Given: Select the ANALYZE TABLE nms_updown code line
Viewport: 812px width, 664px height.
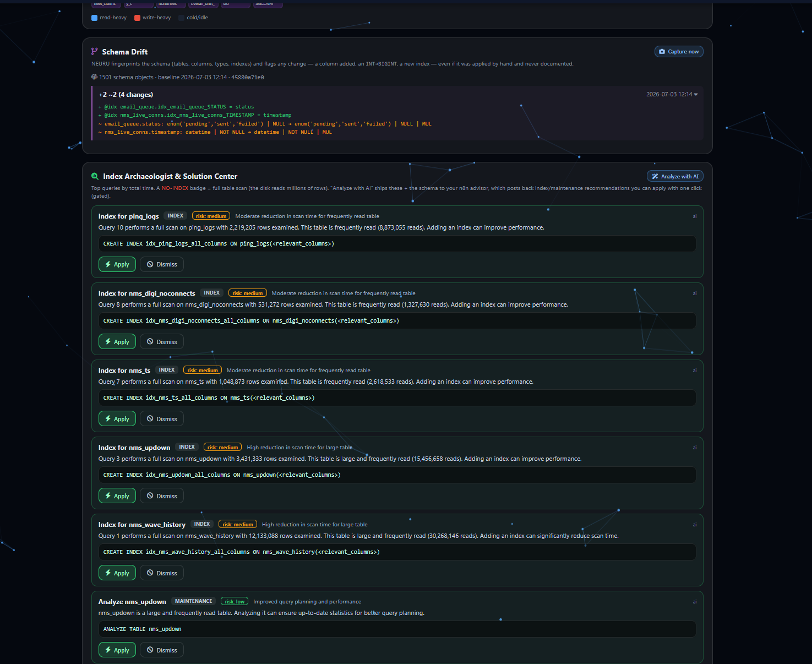Looking at the screenshot, I should (397, 629).
